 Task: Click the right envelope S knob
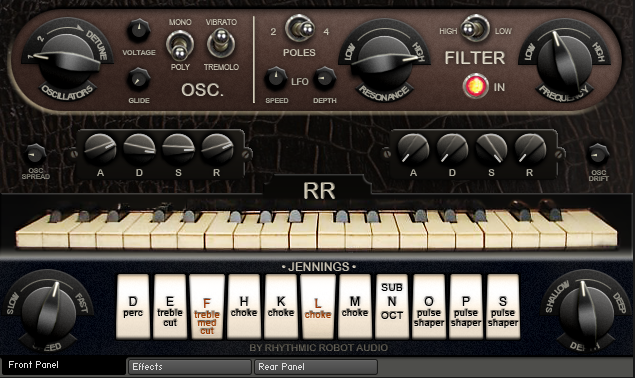click(491, 149)
